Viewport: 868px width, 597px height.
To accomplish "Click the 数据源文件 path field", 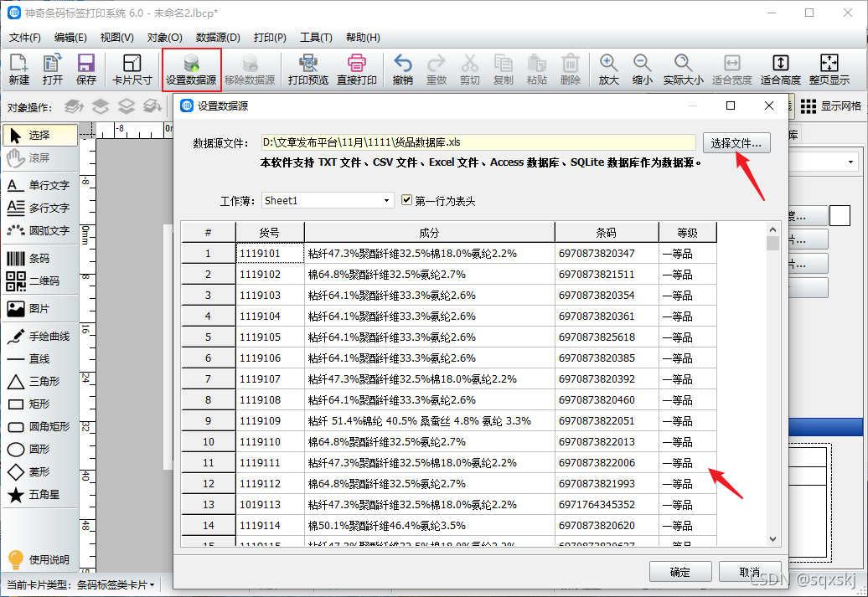I will coord(478,142).
